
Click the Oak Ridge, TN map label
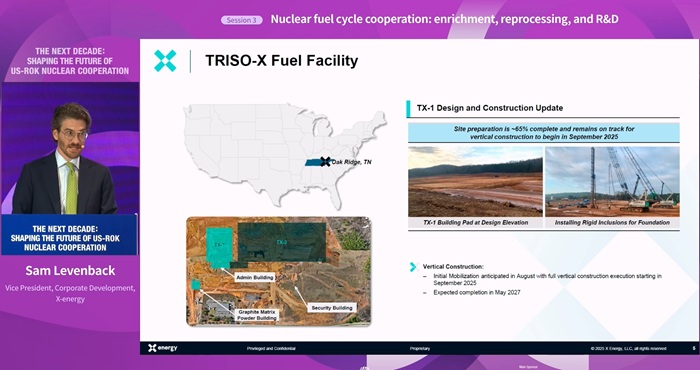pos(351,162)
